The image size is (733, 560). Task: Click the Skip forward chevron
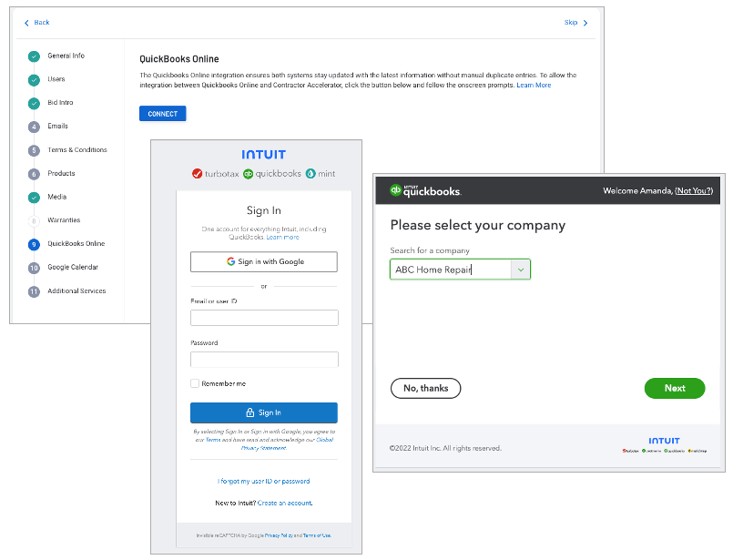tap(585, 22)
